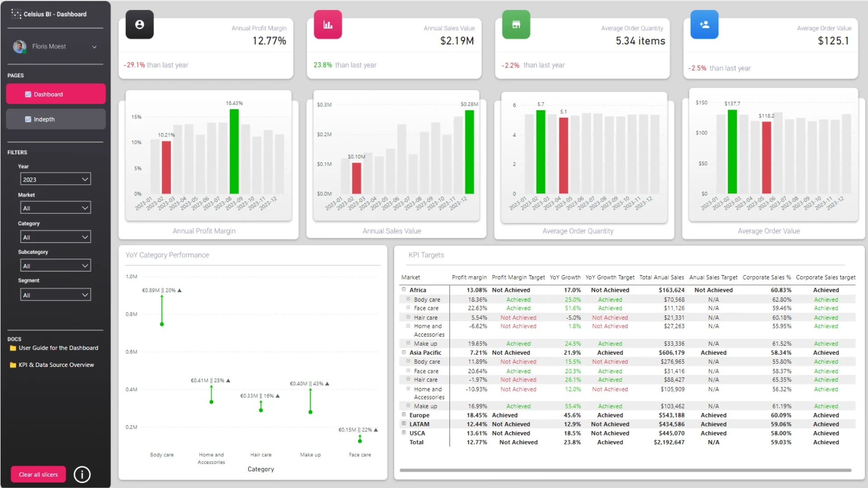The height and width of the screenshot is (488, 868).
Task: Expand the USCA market row
Action: click(x=404, y=433)
